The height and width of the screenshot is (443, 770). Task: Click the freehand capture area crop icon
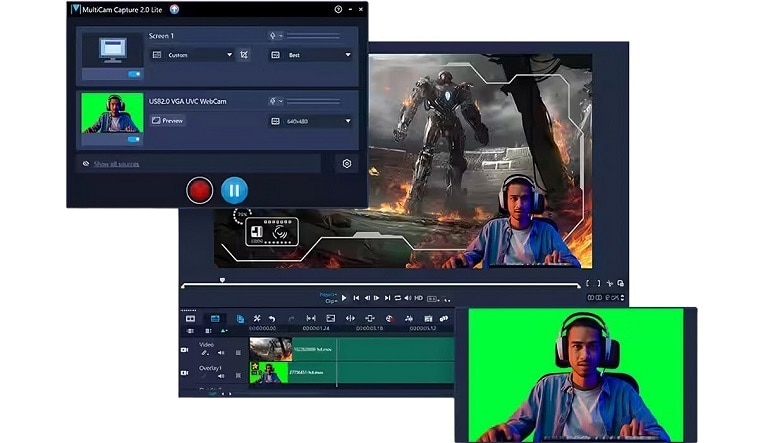244,55
